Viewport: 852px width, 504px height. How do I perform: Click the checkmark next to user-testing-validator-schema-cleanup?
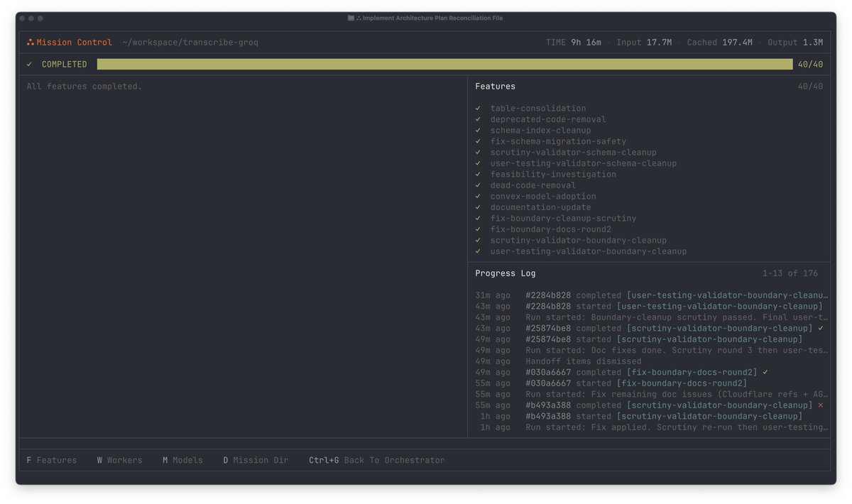(478, 164)
